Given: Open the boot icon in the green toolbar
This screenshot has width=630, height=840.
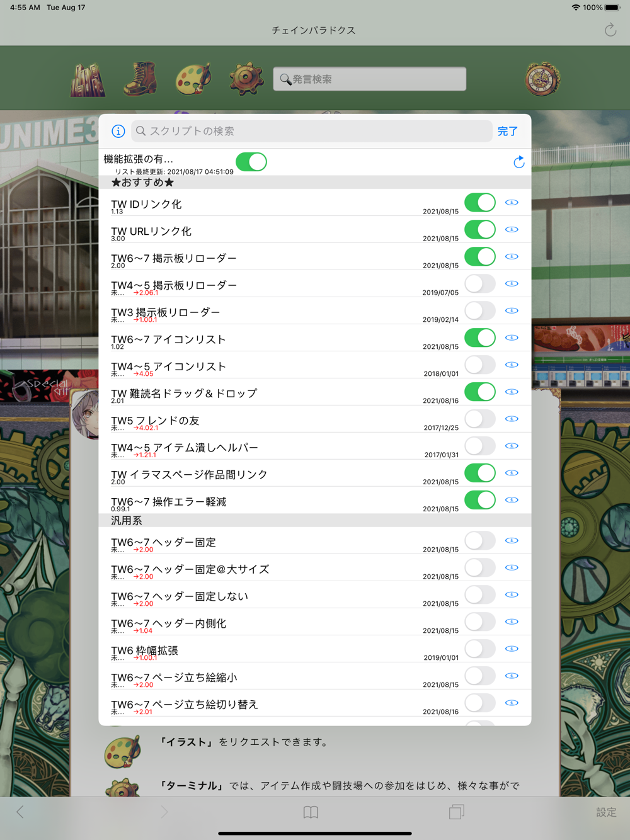Looking at the screenshot, I should [x=140, y=79].
